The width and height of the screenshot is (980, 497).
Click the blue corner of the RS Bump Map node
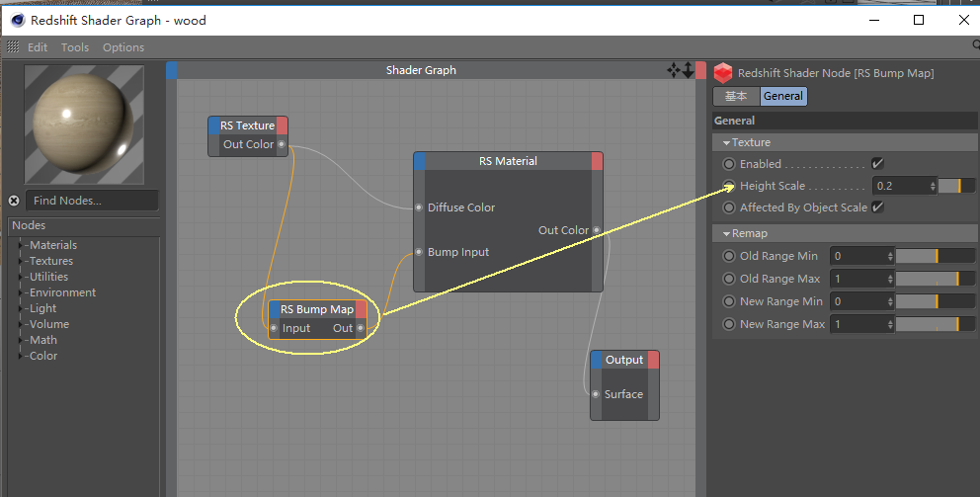[x=275, y=309]
